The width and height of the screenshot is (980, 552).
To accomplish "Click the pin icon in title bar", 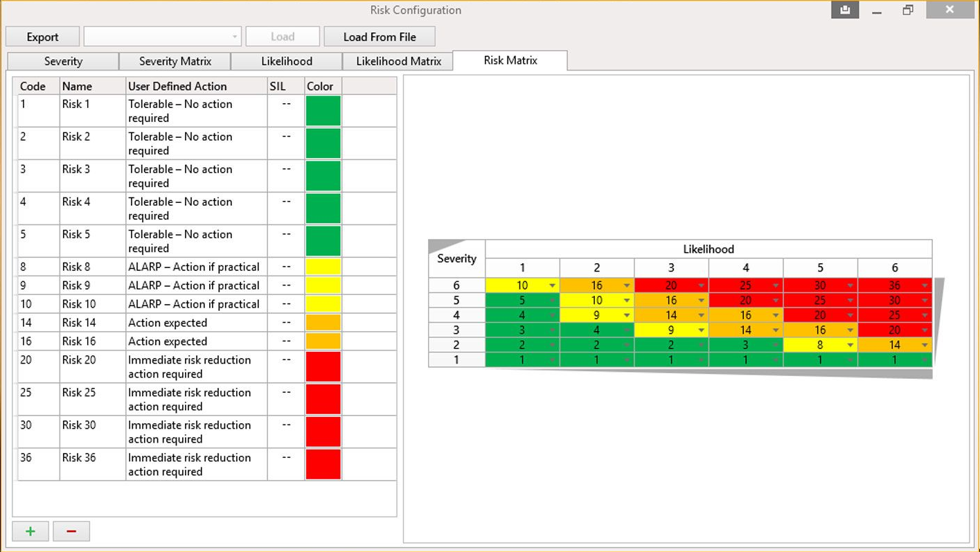I will (x=845, y=10).
